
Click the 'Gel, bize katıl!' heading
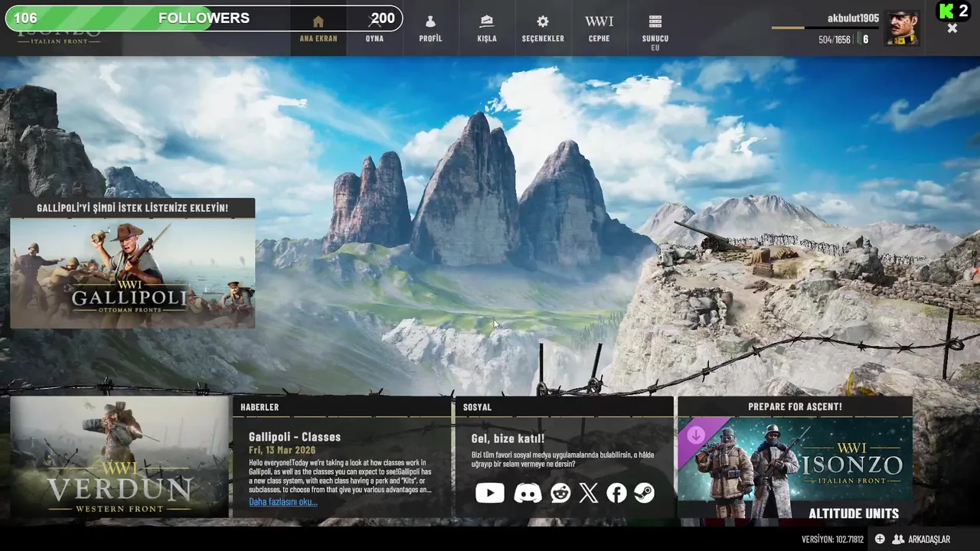point(508,439)
